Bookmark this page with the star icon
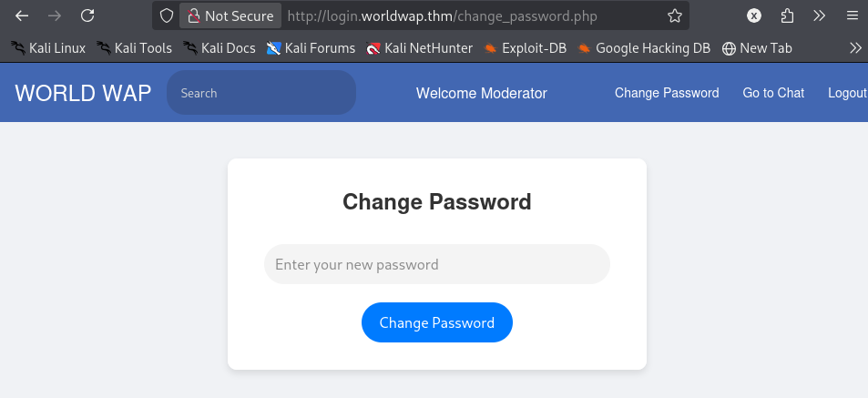Image resolution: width=868 pixels, height=398 pixels. tap(674, 16)
